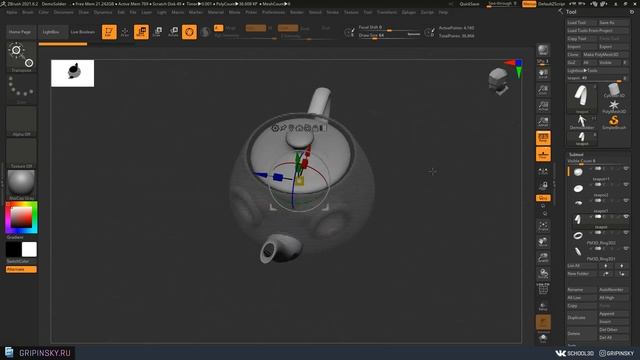Viewport: 640px width, 360px height.
Task: Click the Append subtool button
Action: [613, 313]
